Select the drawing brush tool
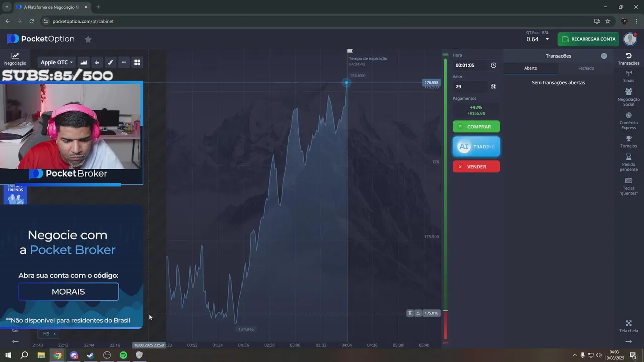 coord(110,62)
